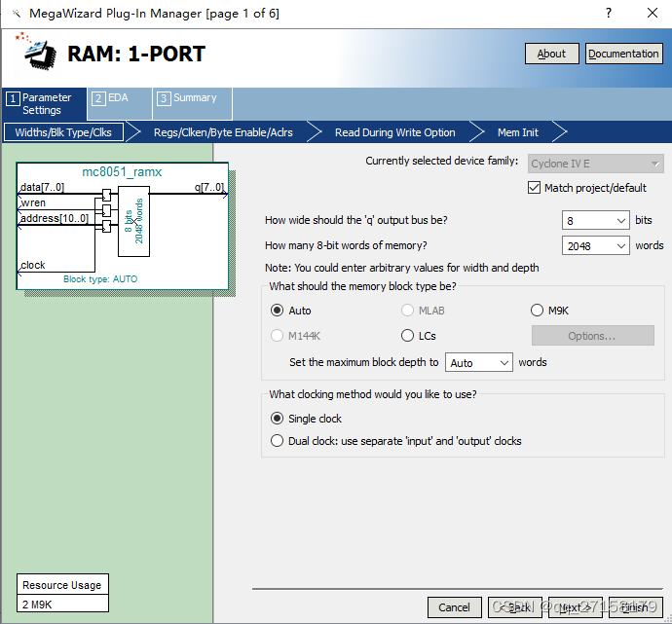This screenshot has height=624, width=672.
Task: Open the memory words count dropdown
Action: [x=596, y=245]
